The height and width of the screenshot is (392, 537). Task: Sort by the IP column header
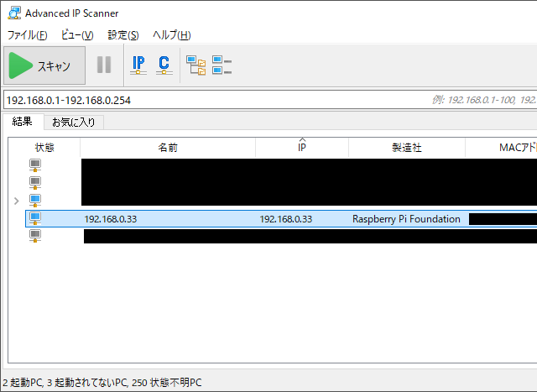click(302, 148)
